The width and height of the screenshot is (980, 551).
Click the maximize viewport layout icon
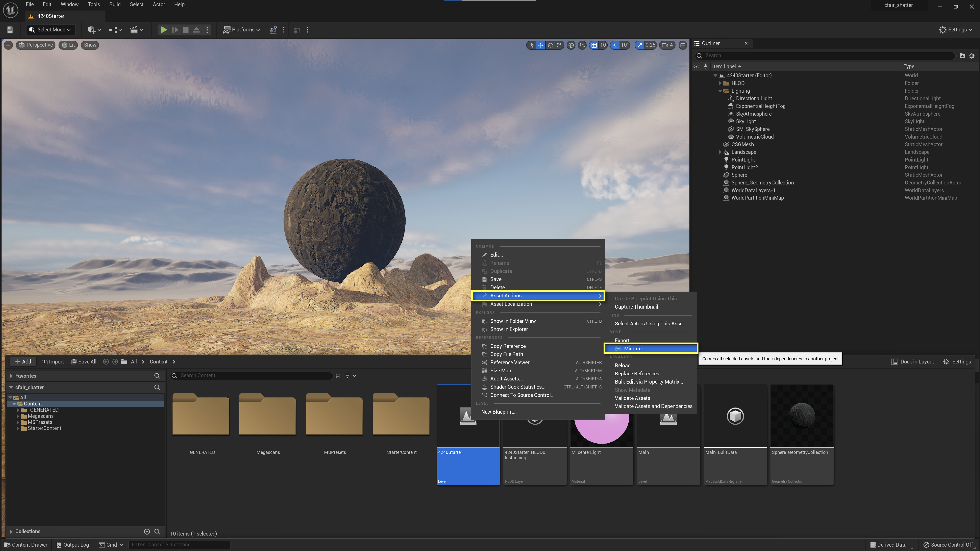coord(683,45)
